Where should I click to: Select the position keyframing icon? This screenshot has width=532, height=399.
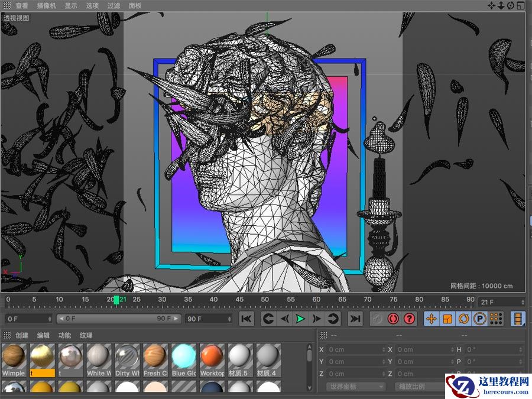(x=430, y=319)
